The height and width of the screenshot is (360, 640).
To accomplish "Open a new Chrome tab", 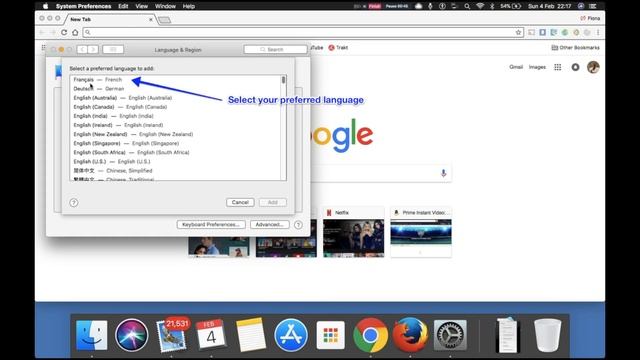I will 164,20.
